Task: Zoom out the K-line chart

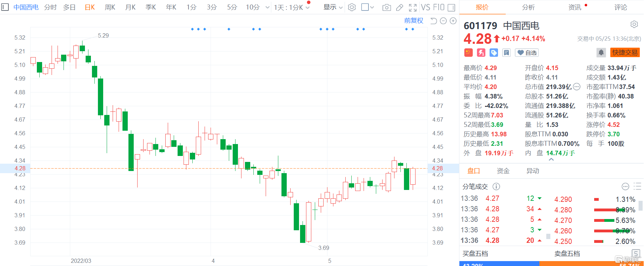Action: pyautogui.click(x=443, y=21)
